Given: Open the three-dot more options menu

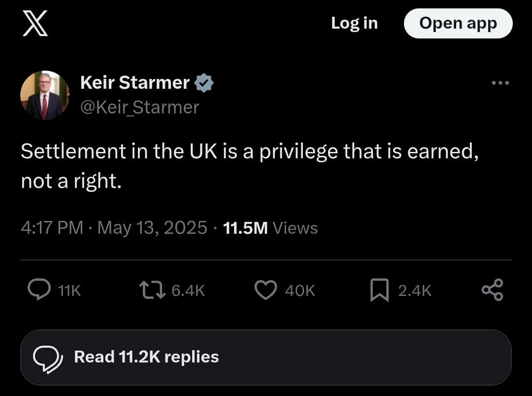Looking at the screenshot, I should click(500, 83).
